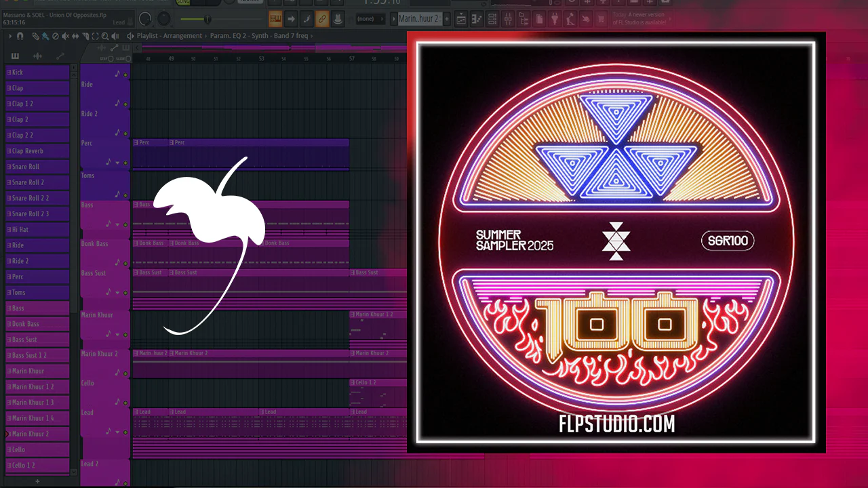Choose the Select tool in the playlist
868x488 pixels.
pos(95,36)
